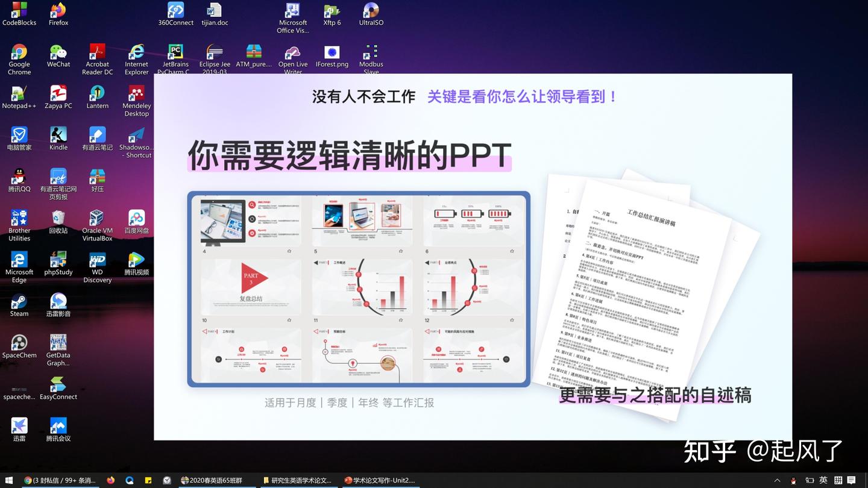
Task: Open Firefox from the taskbar
Action: [x=110, y=480]
